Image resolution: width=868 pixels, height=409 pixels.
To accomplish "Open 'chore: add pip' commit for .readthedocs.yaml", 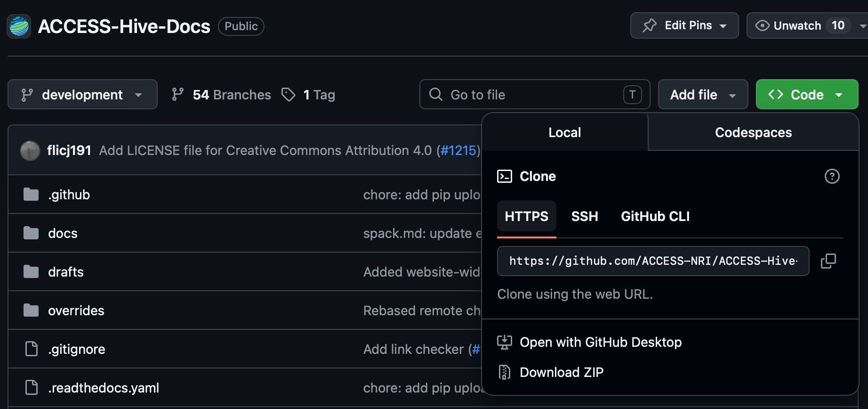I will coord(422,388).
